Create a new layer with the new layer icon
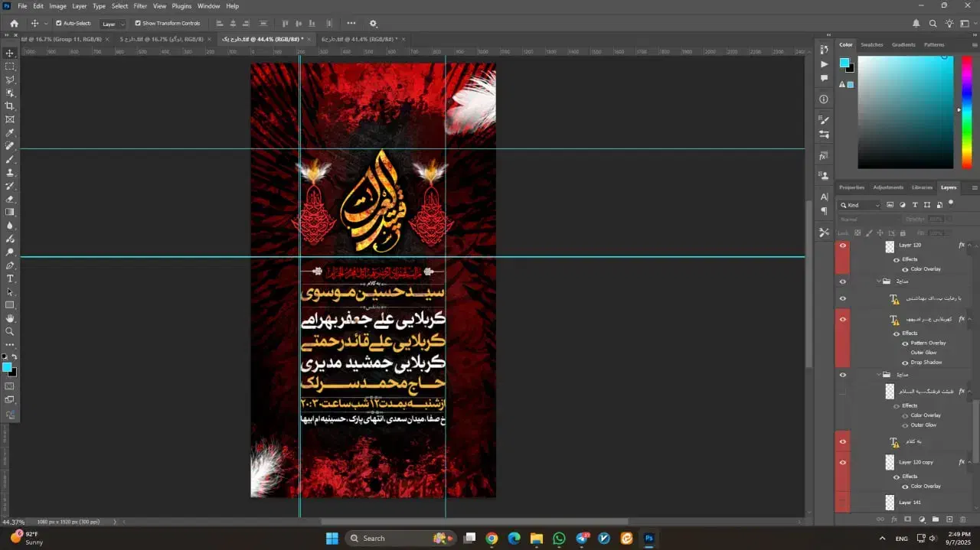This screenshot has width=980, height=550. 948,519
